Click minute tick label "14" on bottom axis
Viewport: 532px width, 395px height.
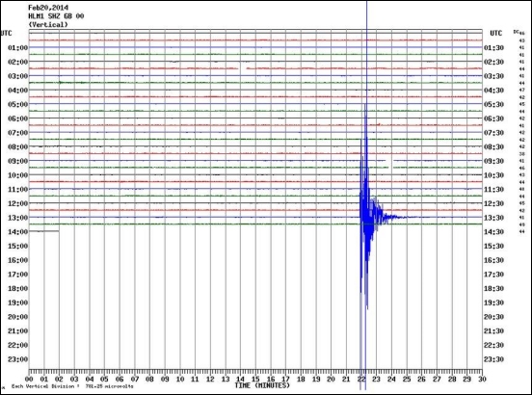[241, 379]
